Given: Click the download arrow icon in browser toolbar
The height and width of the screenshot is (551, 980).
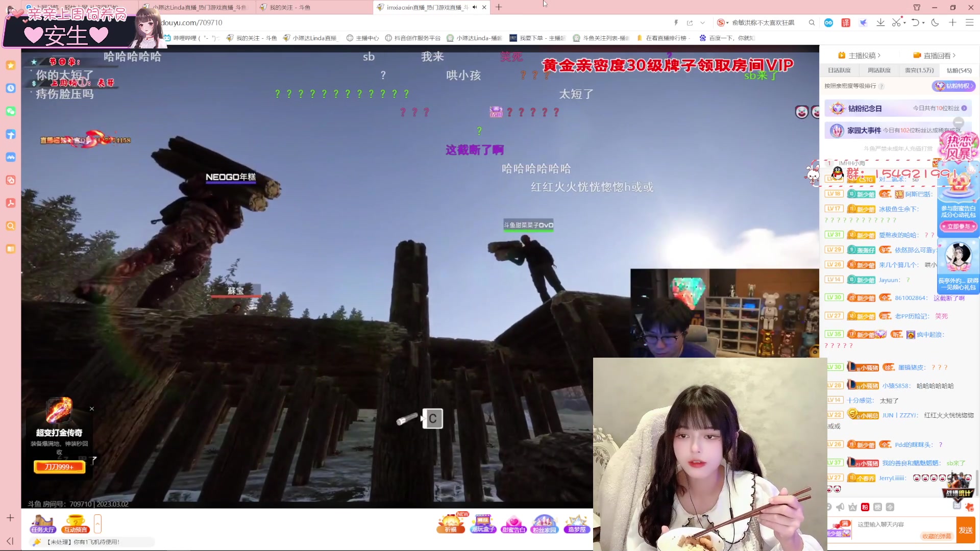Looking at the screenshot, I should pyautogui.click(x=880, y=22).
